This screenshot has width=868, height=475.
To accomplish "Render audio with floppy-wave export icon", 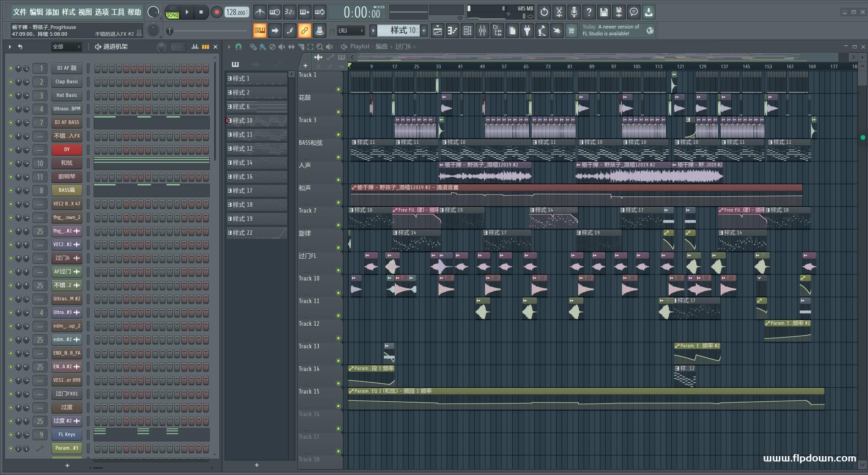I will click(x=619, y=12).
